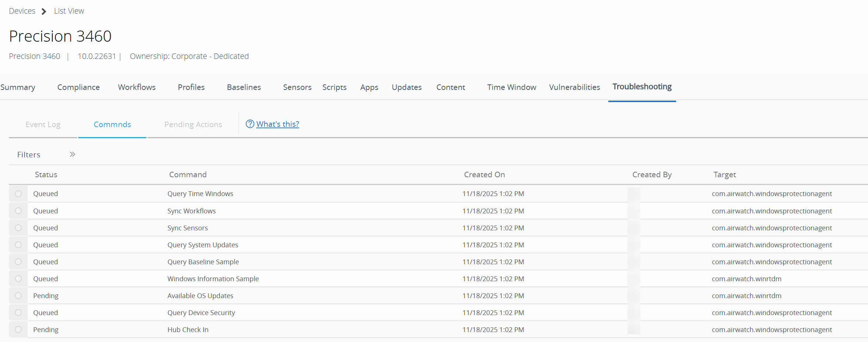Navigate to Devices breadcrumb link

(x=22, y=11)
